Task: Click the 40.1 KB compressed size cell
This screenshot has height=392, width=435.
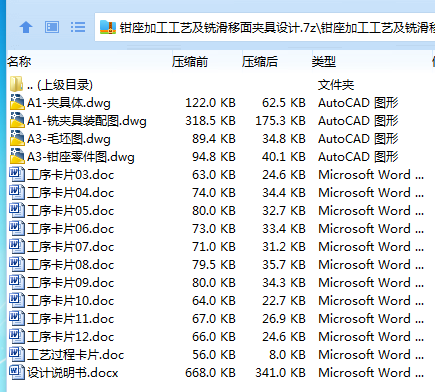Action: 284,157
